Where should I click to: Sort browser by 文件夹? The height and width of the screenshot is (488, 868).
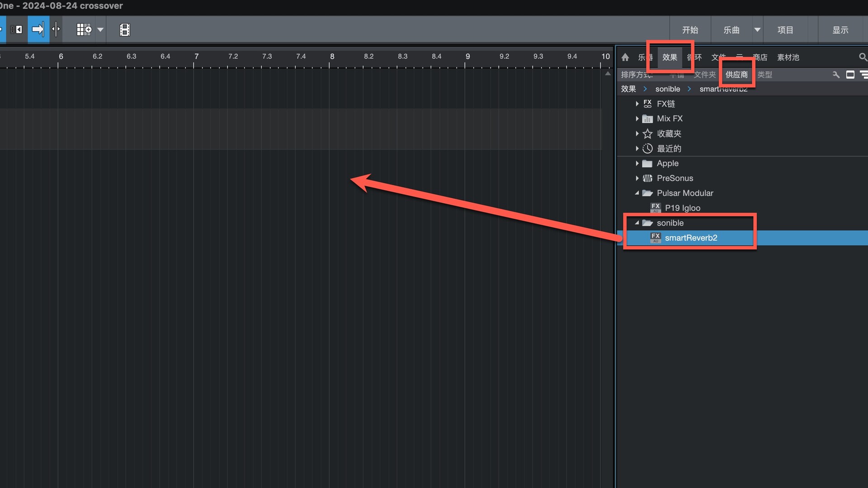pos(705,75)
